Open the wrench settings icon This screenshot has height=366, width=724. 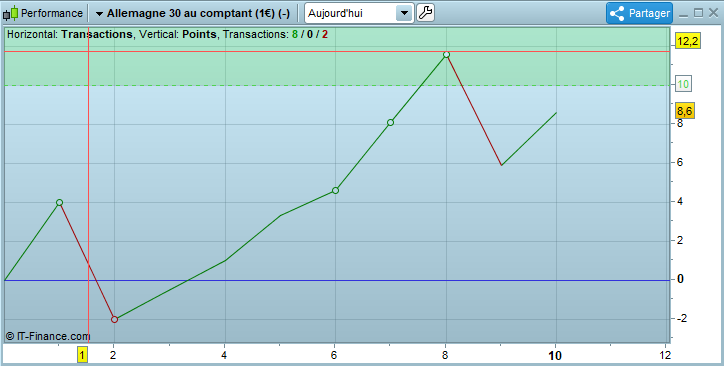[x=425, y=13]
